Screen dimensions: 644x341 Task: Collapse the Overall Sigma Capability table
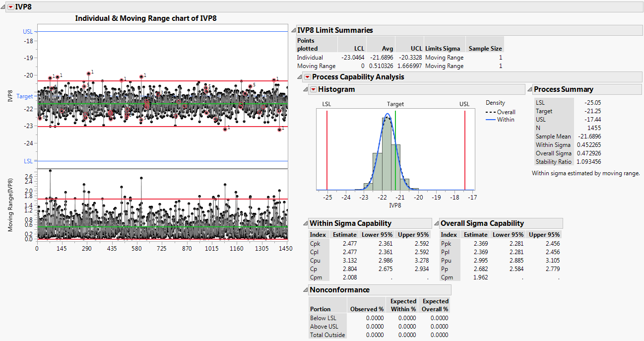(437, 224)
